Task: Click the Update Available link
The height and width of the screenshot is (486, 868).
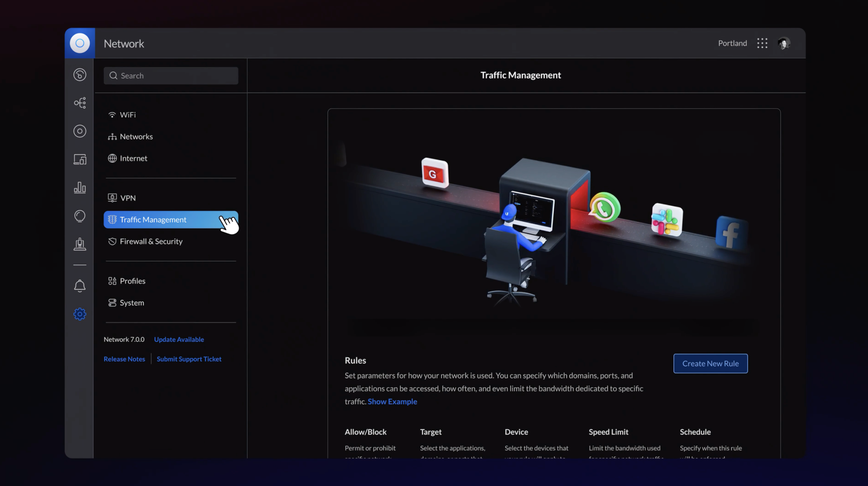Action: 179,340
